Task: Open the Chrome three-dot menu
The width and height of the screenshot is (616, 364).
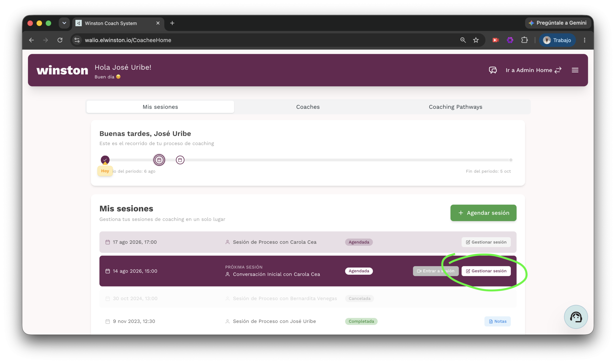Action: (584, 40)
